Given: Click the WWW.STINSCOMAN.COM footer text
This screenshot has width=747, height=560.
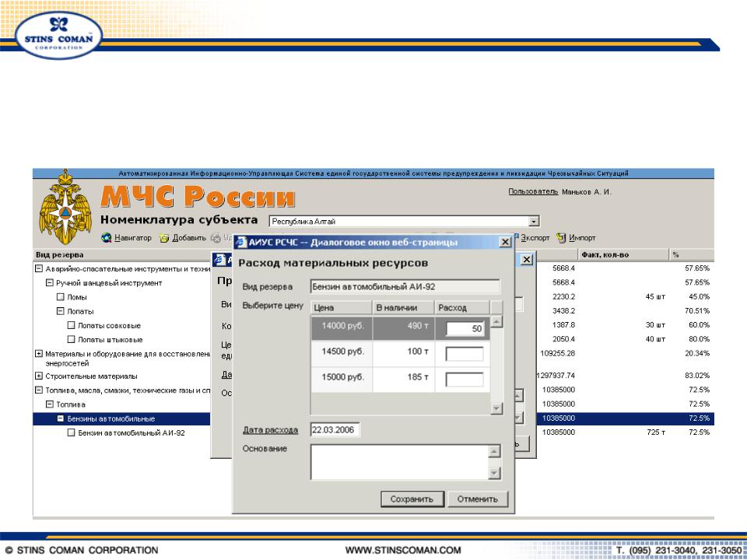Looking at the screenshot, I should (x=403, y=551).
